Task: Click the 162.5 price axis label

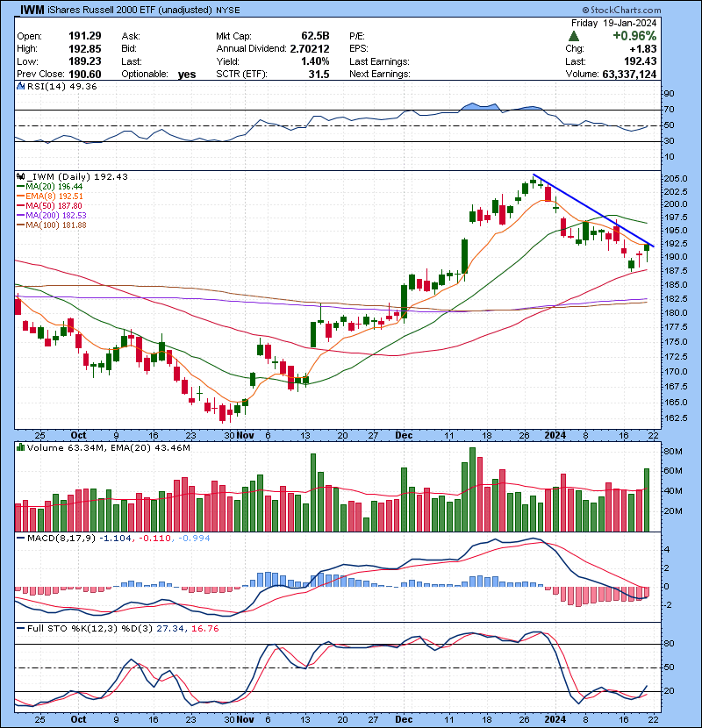Action: (676, 418)
